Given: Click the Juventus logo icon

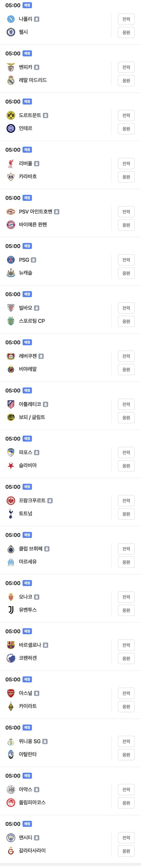Looking at the screenshot, I should (x=11, y=610).
